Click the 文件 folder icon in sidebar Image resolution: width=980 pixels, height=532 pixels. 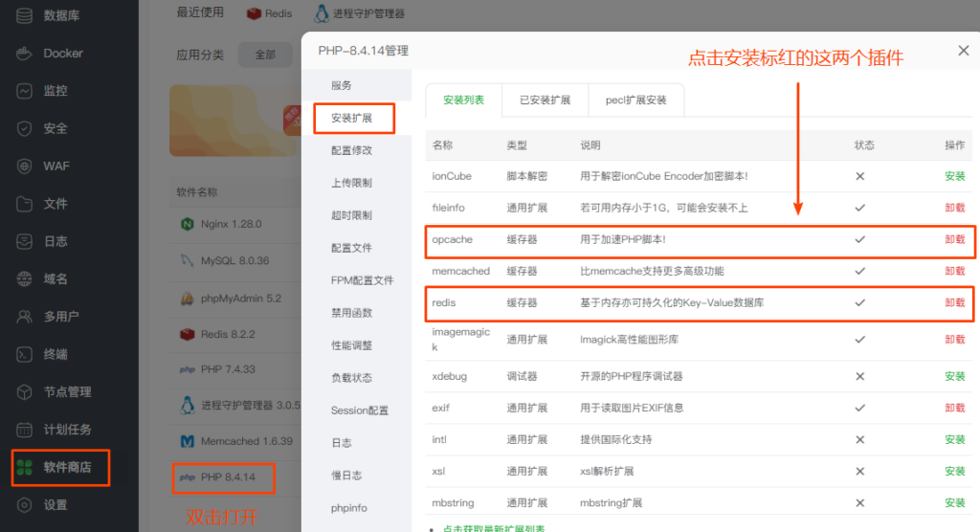pos(24,204)
